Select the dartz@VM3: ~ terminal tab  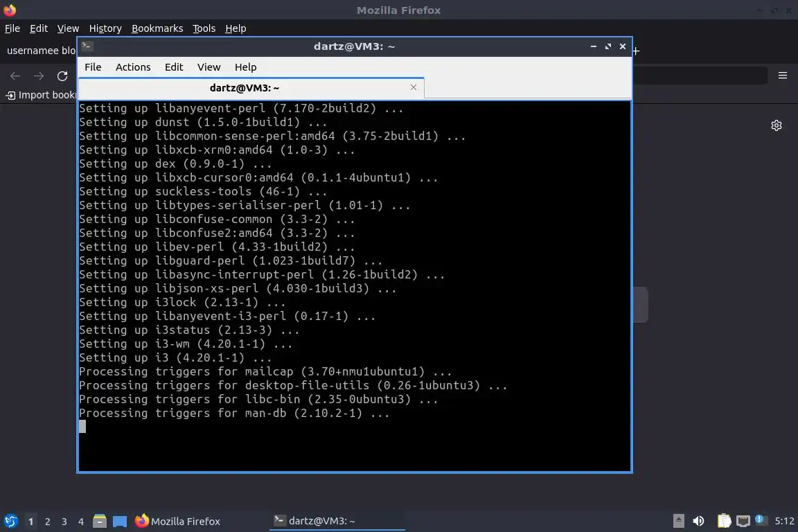[x=245, y=87]
